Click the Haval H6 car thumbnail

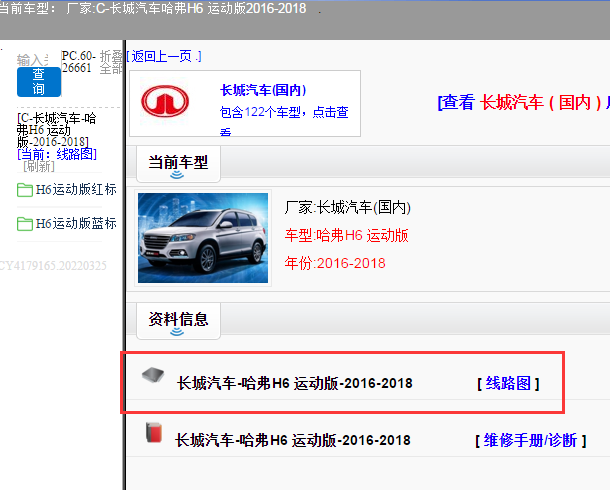pyautogui.click(x=203, y=238)
